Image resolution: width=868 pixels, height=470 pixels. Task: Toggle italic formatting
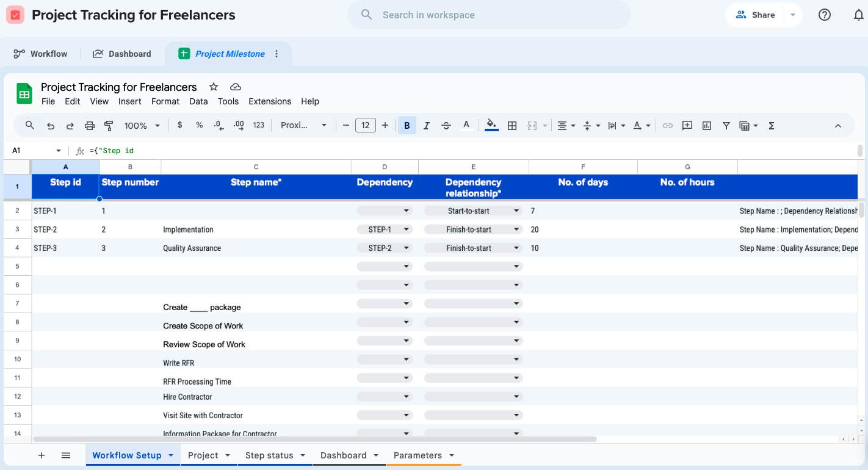[427, 126]
